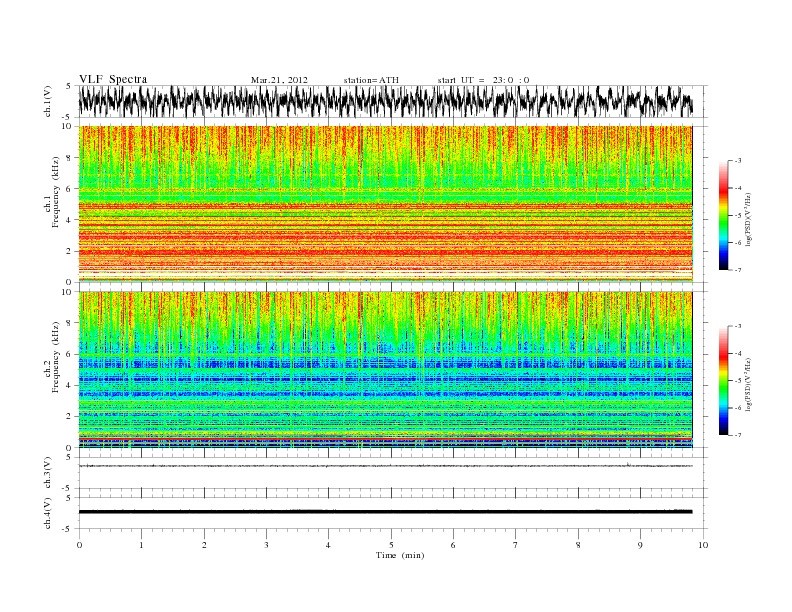Click the 'ch.4(V)' axis label
Screen dimensions: 792x612
click(x=48, y=513)
